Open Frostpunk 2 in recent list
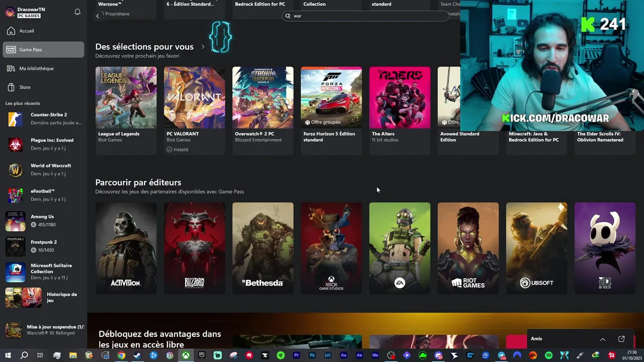Image resolution: width=644 pixels, height=362 pixels. click(x=43, y=246)
